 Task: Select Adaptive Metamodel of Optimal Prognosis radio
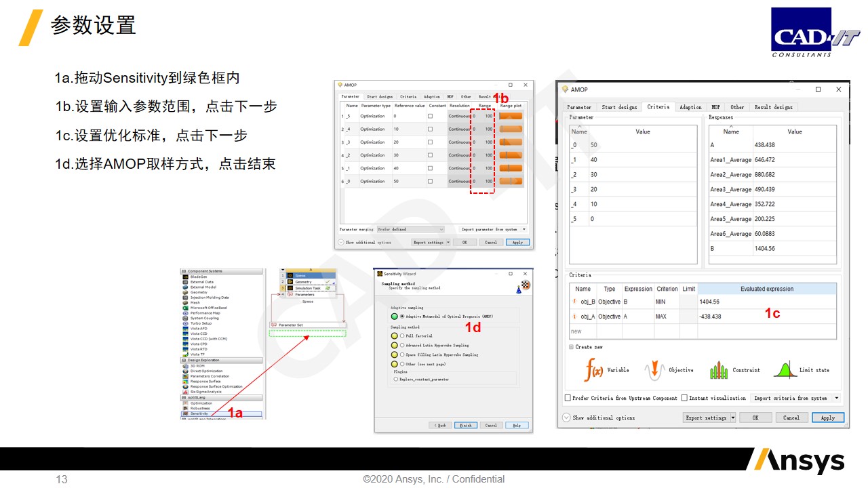402,317
